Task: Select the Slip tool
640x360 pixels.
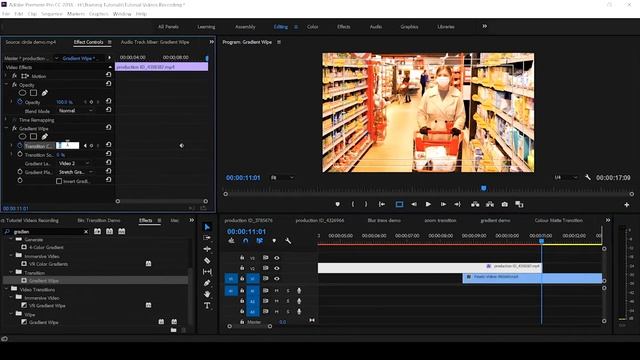Action: pyautogui.click(x=207, y=271)
